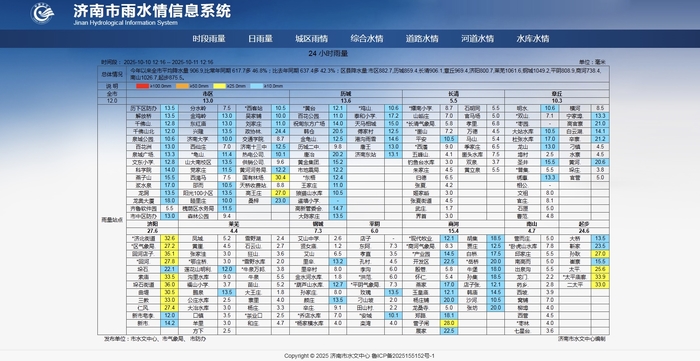Image resolution: width=700 pixels, height=361 pixels.
Task: Click the 济南市水文中心编制 text
Action: [582, 339]
